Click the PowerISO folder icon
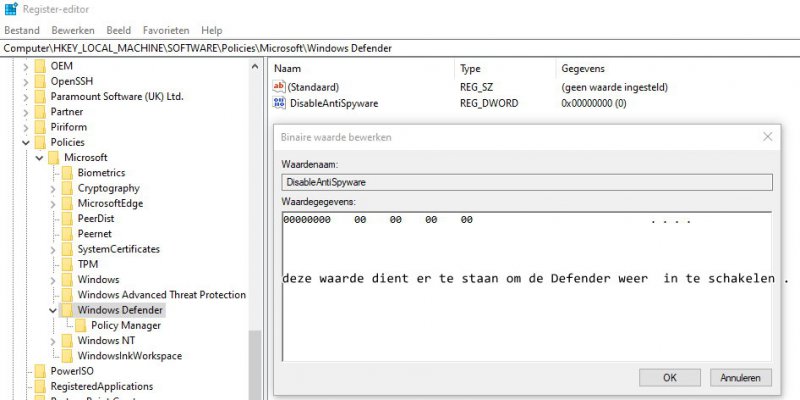The width and height of the screenshot is (800, 400). (x=40, y=371)
